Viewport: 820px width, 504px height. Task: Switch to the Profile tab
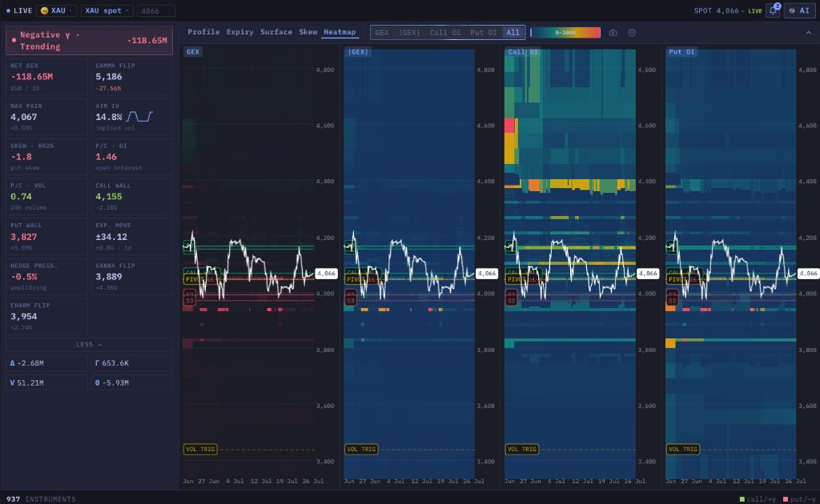203,32
